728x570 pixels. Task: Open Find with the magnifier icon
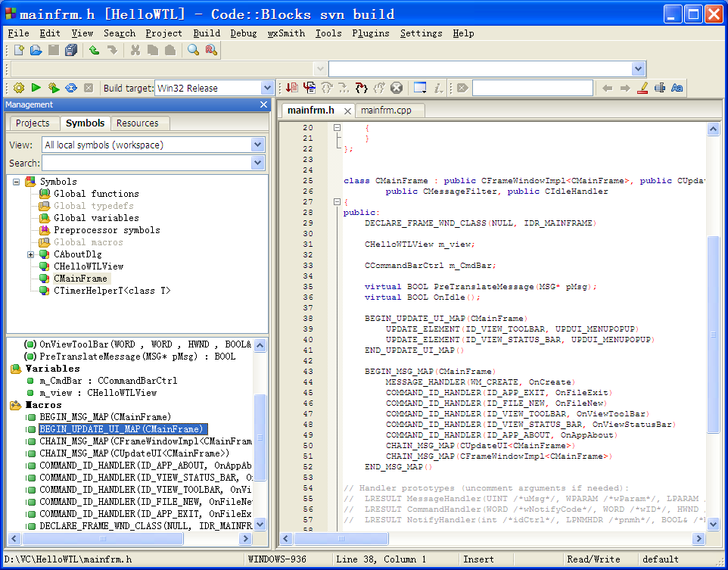193,50
